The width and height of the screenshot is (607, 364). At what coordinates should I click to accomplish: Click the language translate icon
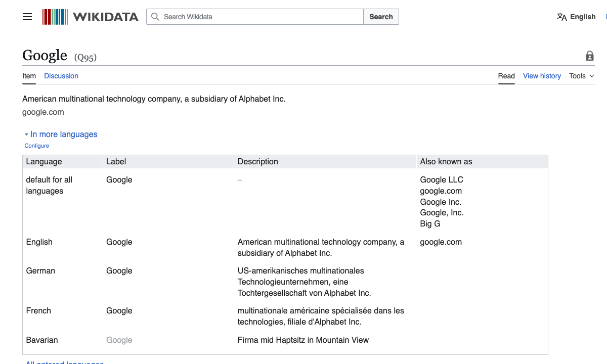[561, 17]
